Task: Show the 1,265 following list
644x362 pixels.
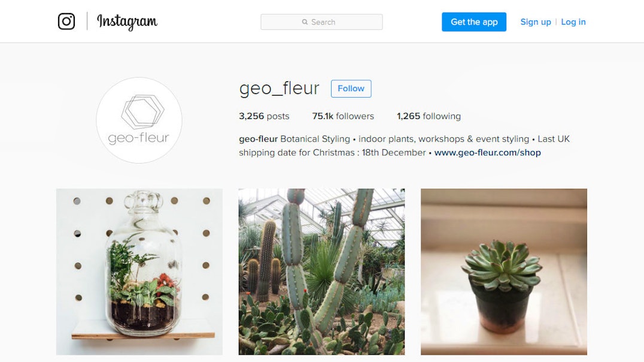Action: (x=429, y=116)
